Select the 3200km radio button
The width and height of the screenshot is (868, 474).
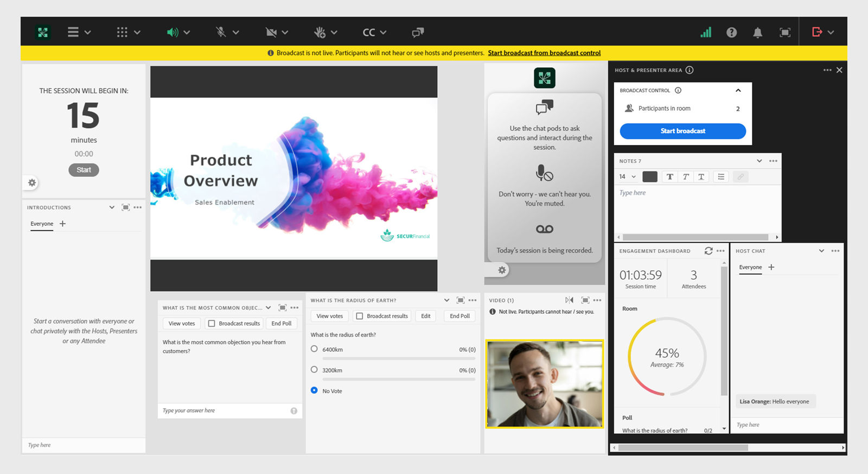point(314,370)
